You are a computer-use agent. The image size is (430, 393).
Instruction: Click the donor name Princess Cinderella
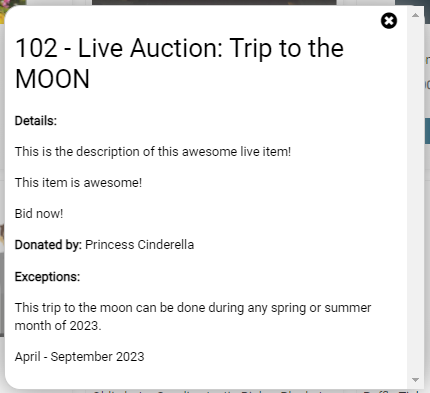click(x=139, y=245)
